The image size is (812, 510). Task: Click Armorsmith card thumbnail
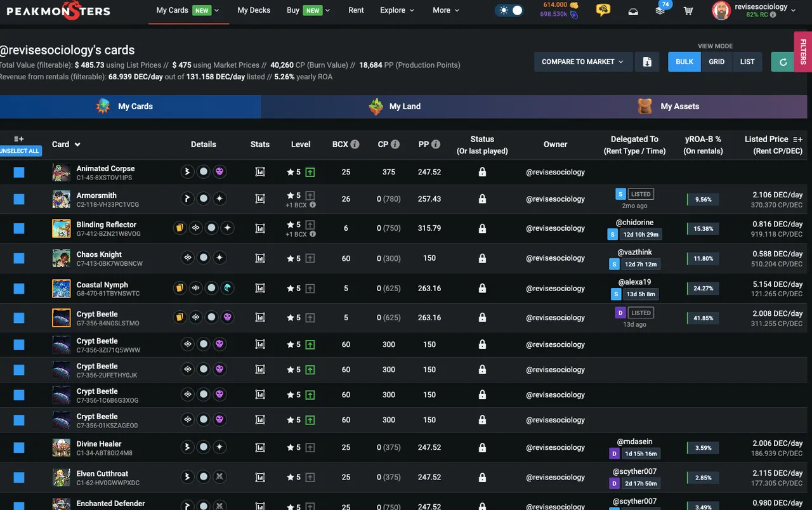tap(61, 199)
